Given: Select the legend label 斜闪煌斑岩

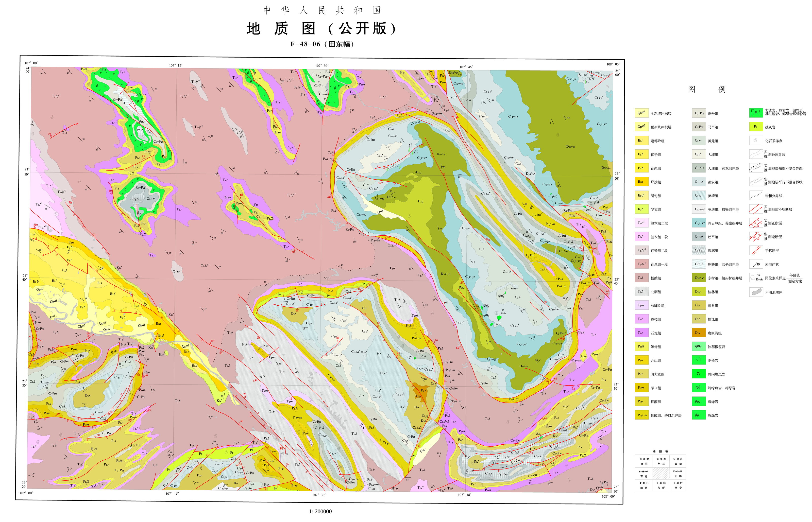Looking at the screenshot, I should 716,374.
